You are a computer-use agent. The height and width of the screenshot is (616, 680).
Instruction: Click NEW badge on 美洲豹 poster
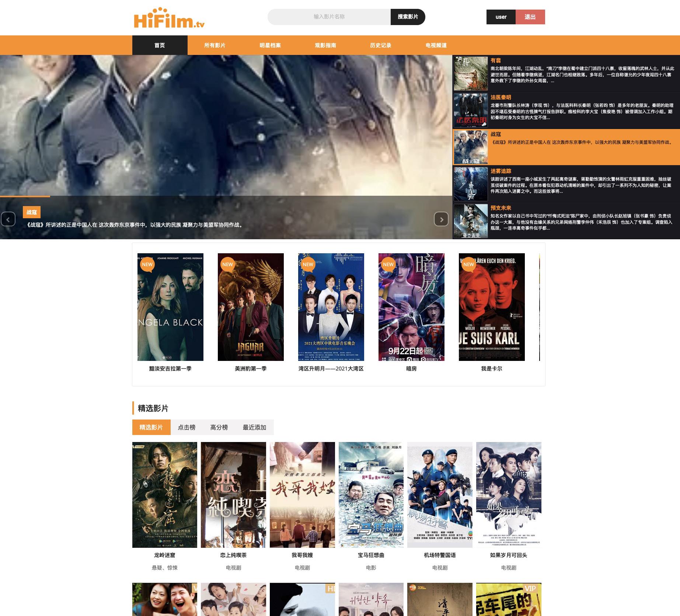227,264
